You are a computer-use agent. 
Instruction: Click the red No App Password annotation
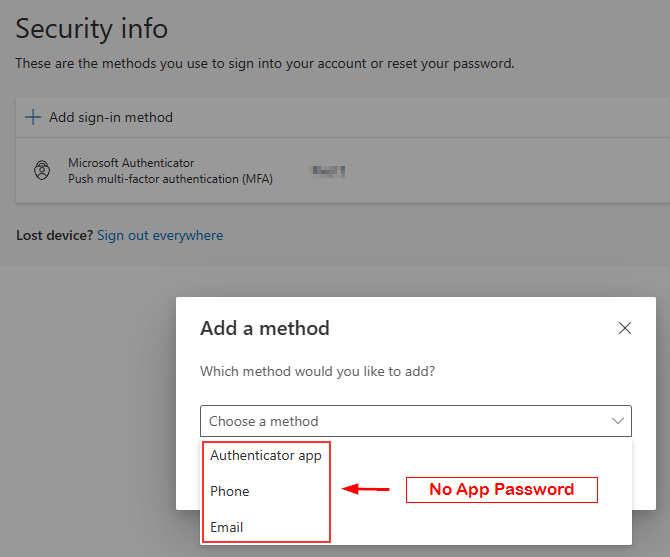click(x=501, y=489)
